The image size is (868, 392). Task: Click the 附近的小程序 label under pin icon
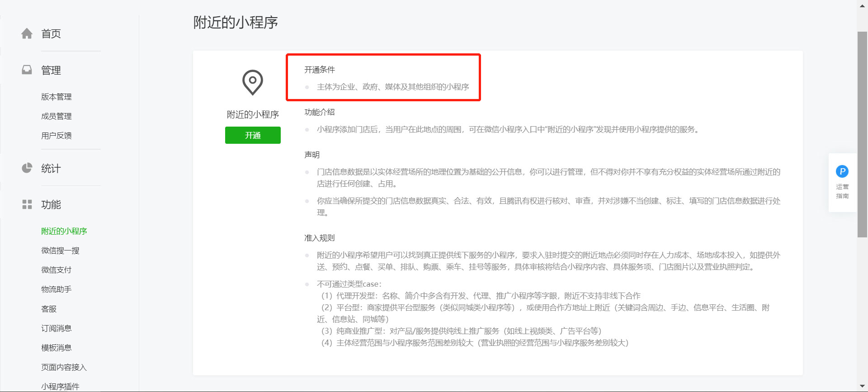click(253, 114)
